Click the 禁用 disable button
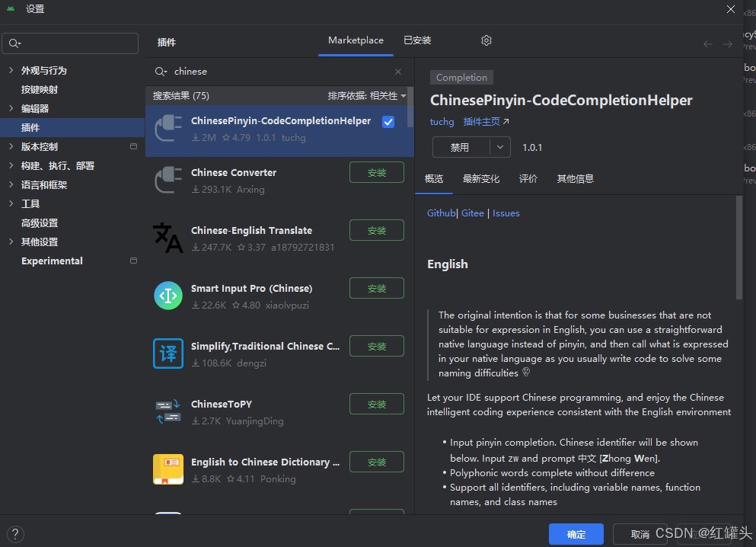This screenshot has height=547, width=756. coord(461,147)
